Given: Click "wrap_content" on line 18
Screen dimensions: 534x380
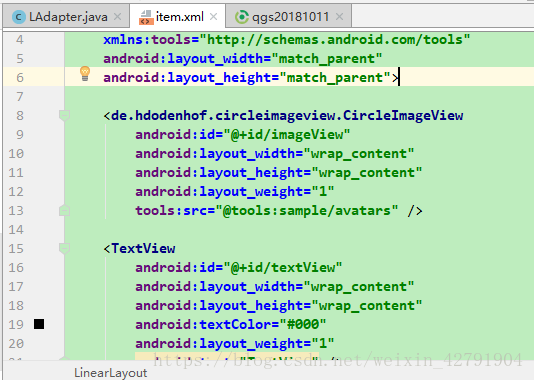Looking at the screenshot, I should (366, 306).
